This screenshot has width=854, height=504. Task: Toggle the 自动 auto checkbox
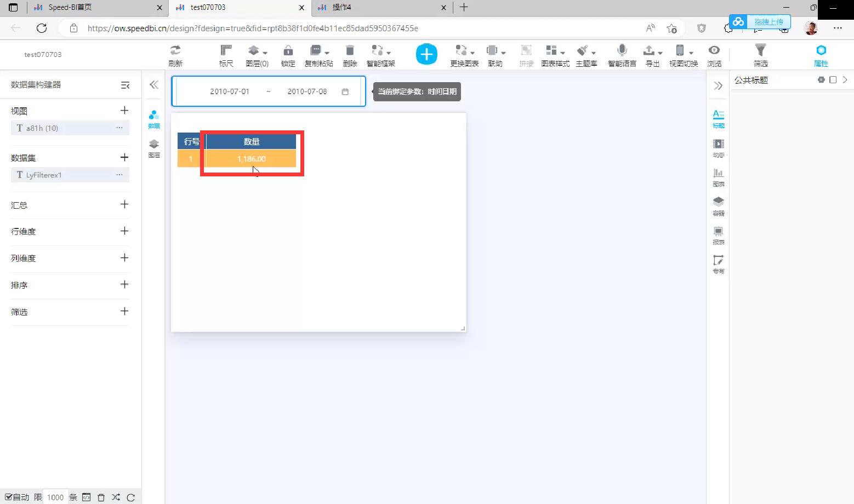click(9, 497)
